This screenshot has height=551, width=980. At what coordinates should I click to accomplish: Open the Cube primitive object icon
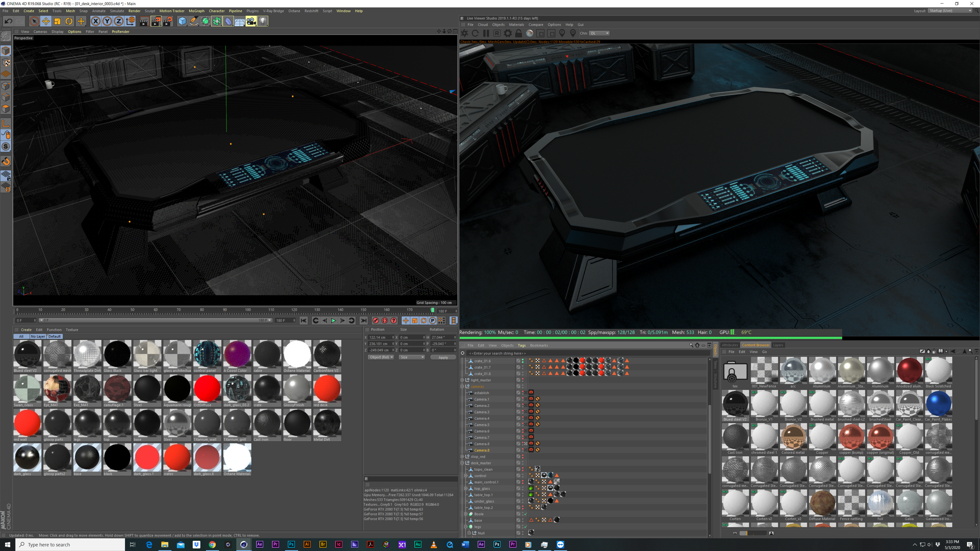point(182,21)
